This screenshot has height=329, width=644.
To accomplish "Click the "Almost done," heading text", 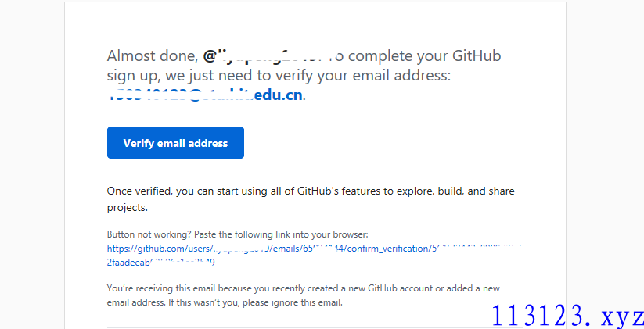I will click(x=153, y=55).
